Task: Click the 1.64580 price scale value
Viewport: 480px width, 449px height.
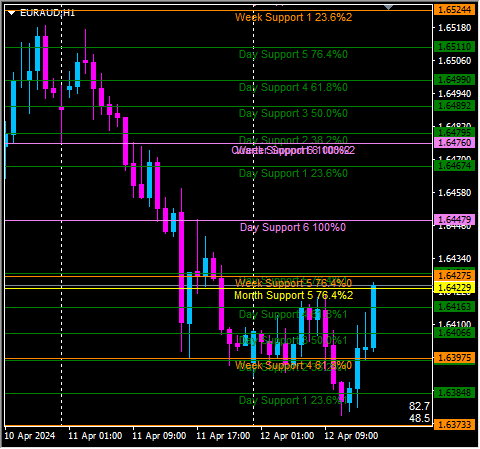Action: [455, 193]
